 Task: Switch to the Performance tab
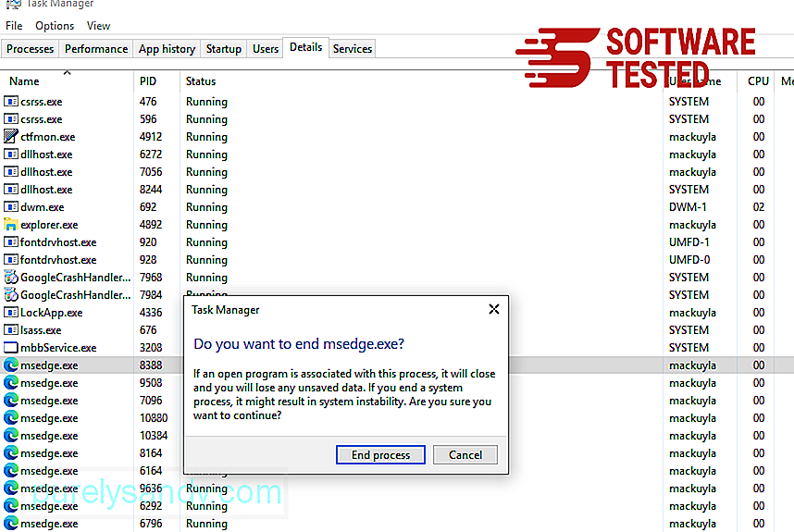pos(96,49)
